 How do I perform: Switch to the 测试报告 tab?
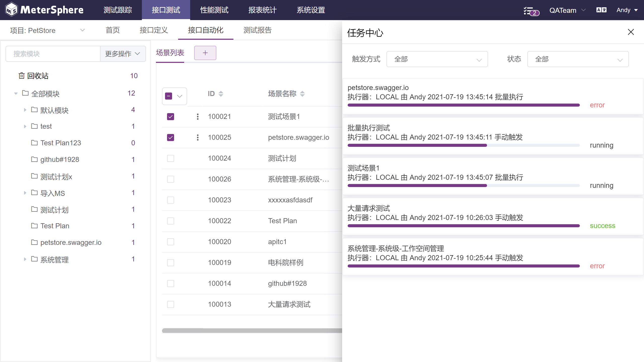(258, 30)
